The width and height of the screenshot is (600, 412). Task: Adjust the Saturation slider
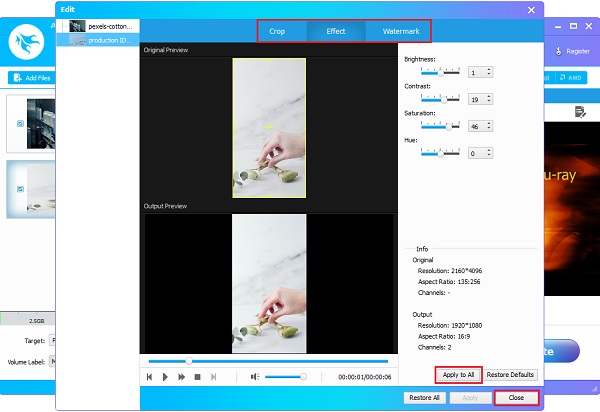pyautogui.click(x=440, y=126)
